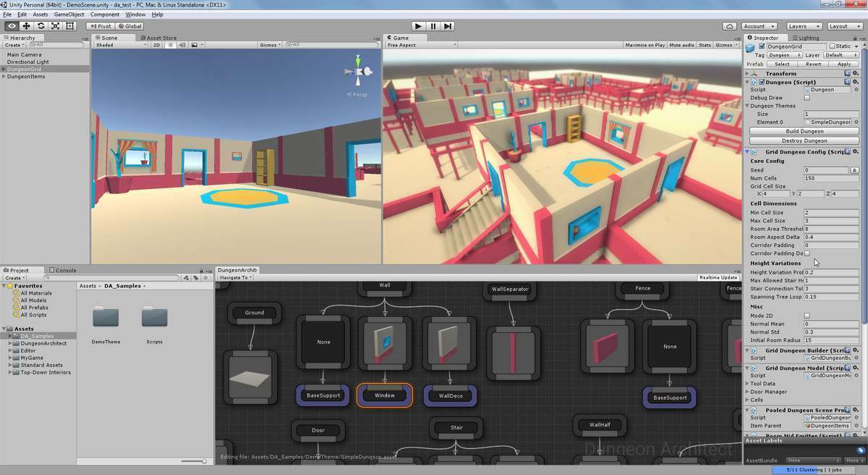Click prefab Apply button
Screen dimensions: 868x475
[x=844, y=64]
